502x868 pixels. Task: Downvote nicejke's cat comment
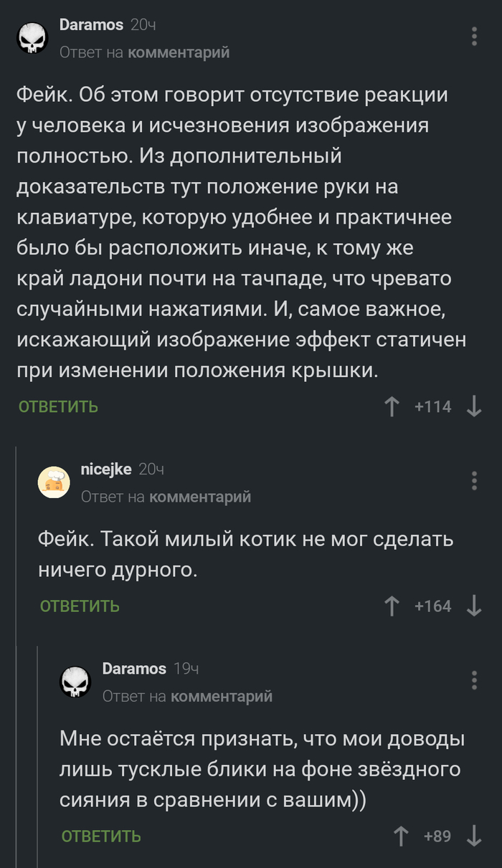click(473, 606)
